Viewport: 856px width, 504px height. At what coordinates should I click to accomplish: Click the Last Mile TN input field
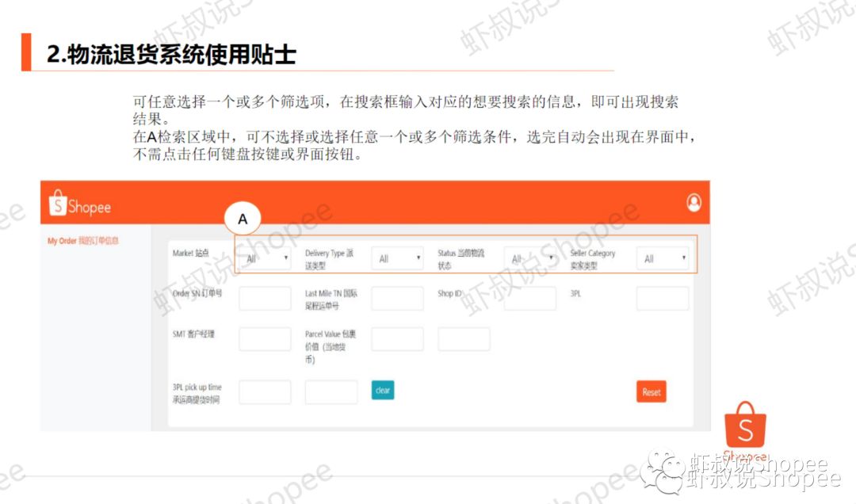[x=397, y=298]
